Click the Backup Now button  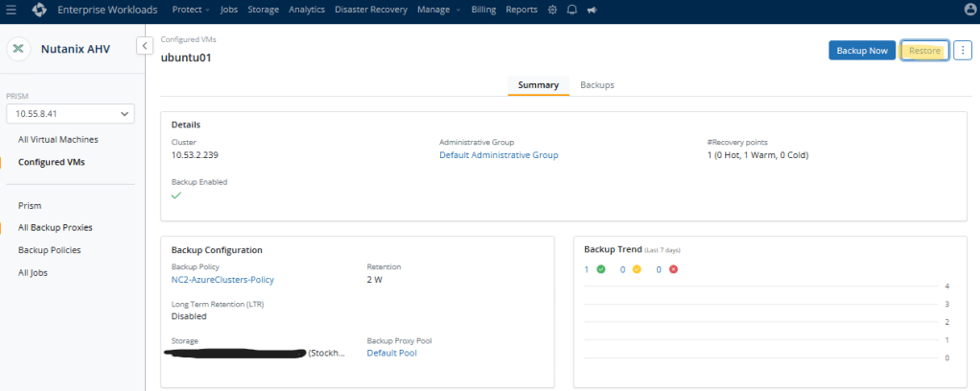(x=861, y=51)
